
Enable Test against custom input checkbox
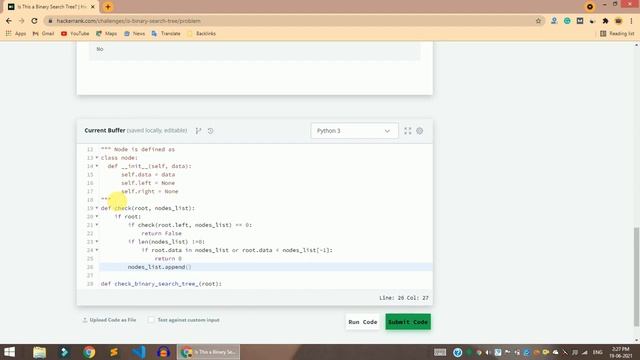pos(151,320)
